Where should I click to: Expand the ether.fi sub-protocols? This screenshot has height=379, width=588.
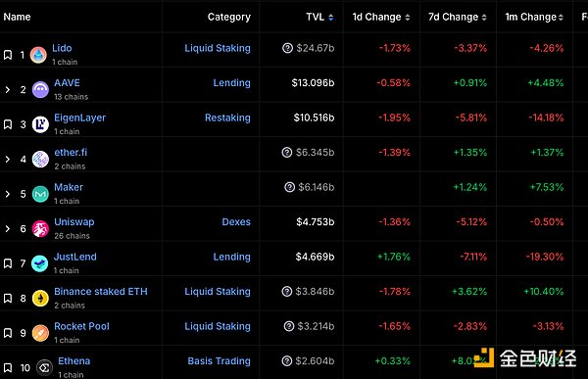(8, 160)
